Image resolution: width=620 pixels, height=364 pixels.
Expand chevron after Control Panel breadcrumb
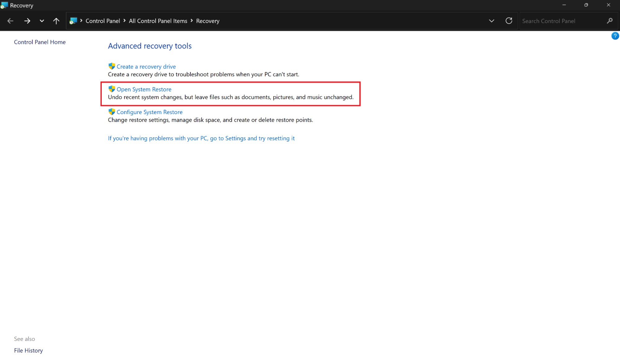click(x=124, y=20)
